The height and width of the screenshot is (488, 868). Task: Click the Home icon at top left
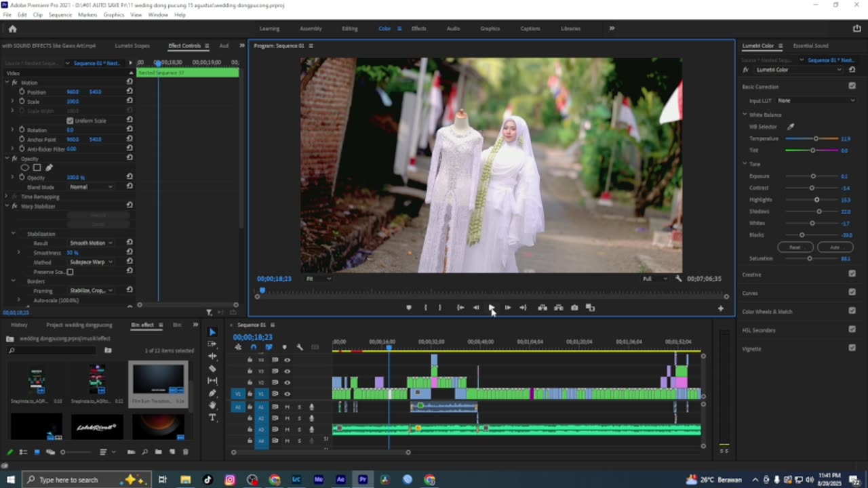click(12, 28)
